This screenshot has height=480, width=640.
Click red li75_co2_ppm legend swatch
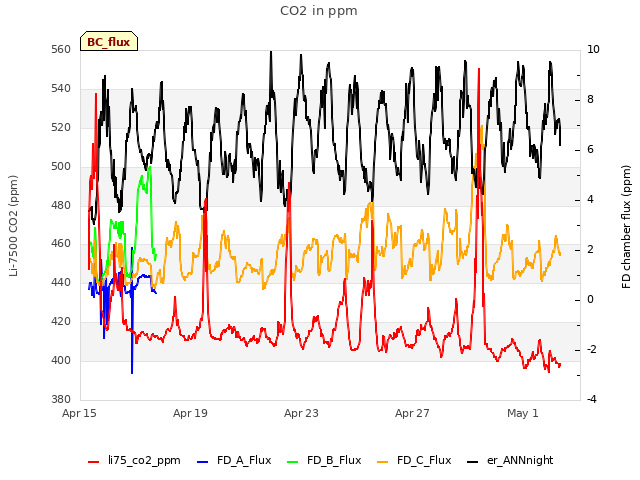coord(93,462)
